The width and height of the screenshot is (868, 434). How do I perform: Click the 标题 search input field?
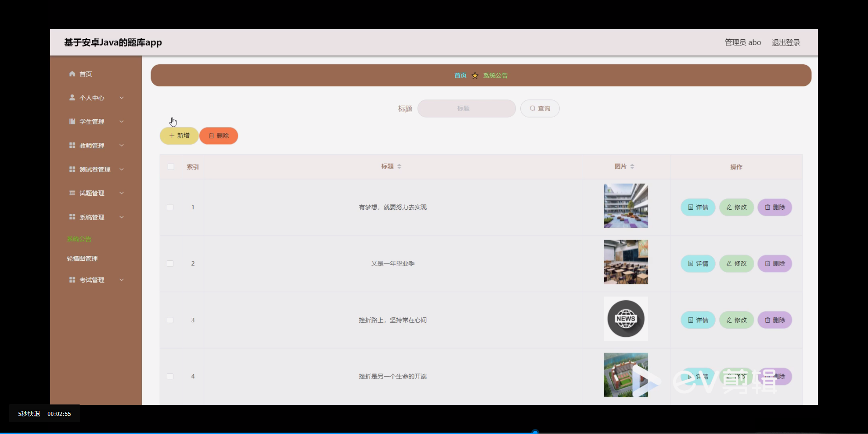[x=467, y=108]
